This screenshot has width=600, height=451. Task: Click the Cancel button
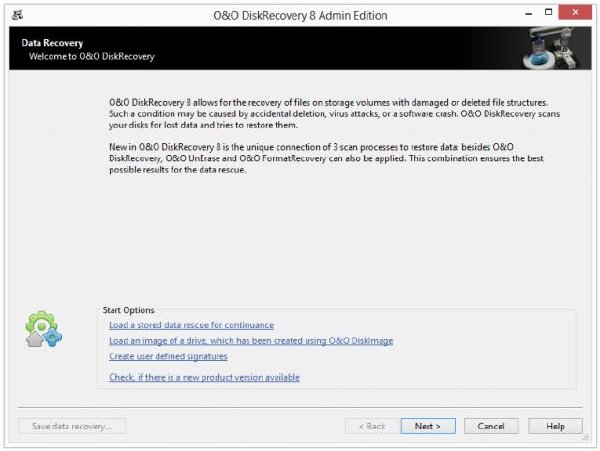[491, 426]
